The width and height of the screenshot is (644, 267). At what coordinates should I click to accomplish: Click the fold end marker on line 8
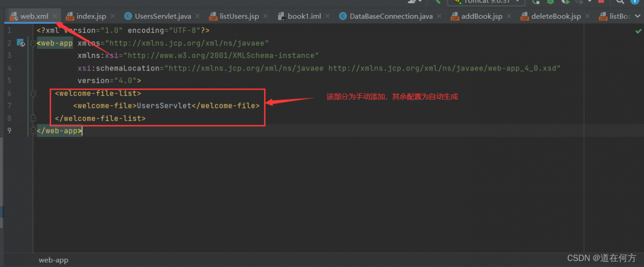[33, 118]
